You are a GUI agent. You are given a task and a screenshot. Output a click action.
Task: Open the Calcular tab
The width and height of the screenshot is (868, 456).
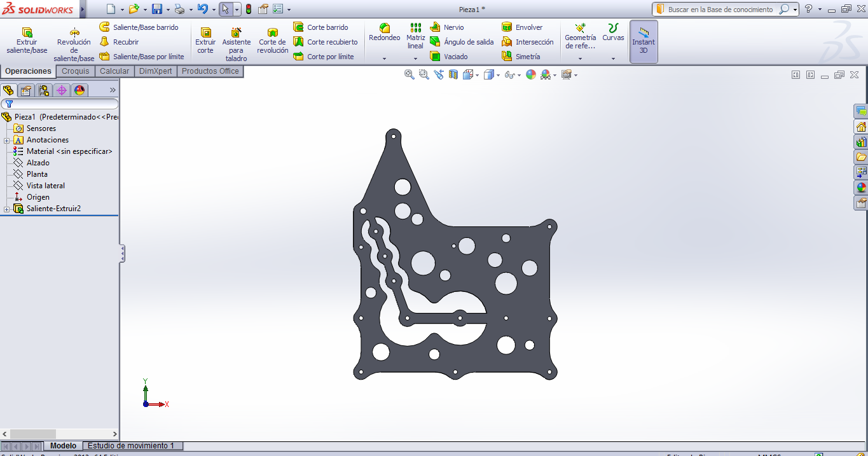pos(114,71)
